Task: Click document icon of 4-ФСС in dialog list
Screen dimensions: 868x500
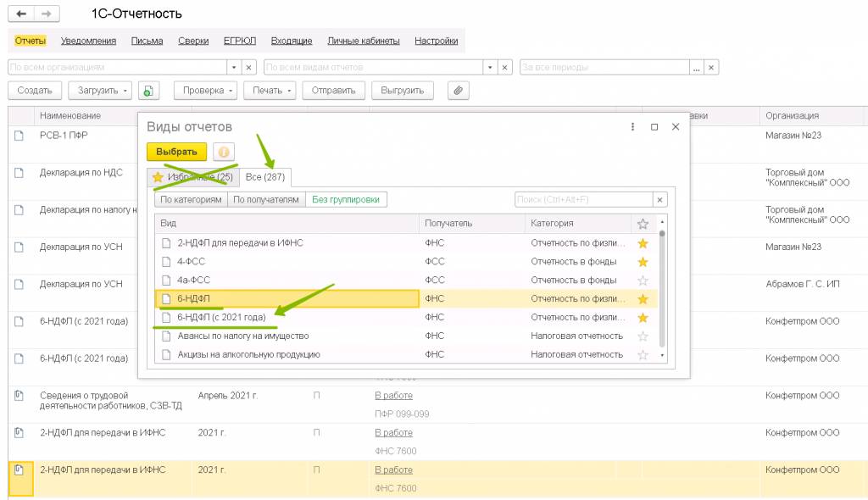Action: click(x=166, y=262)
